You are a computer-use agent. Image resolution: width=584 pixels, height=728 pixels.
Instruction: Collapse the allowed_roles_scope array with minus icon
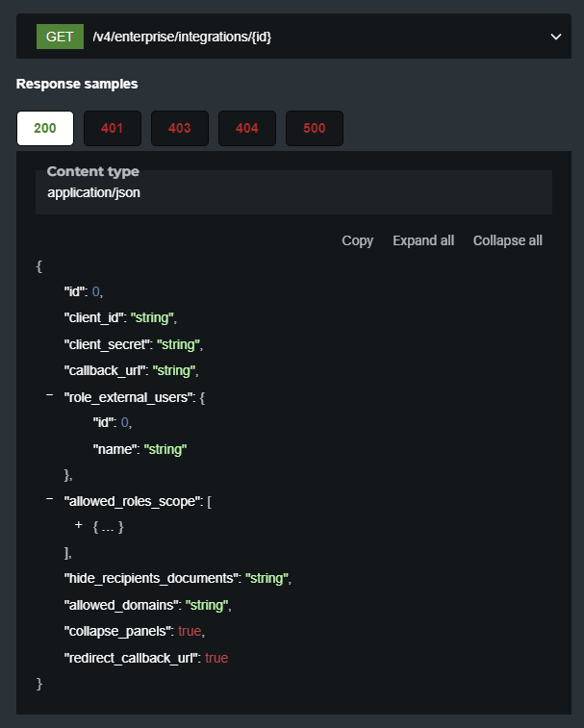(x=49, y=499)
